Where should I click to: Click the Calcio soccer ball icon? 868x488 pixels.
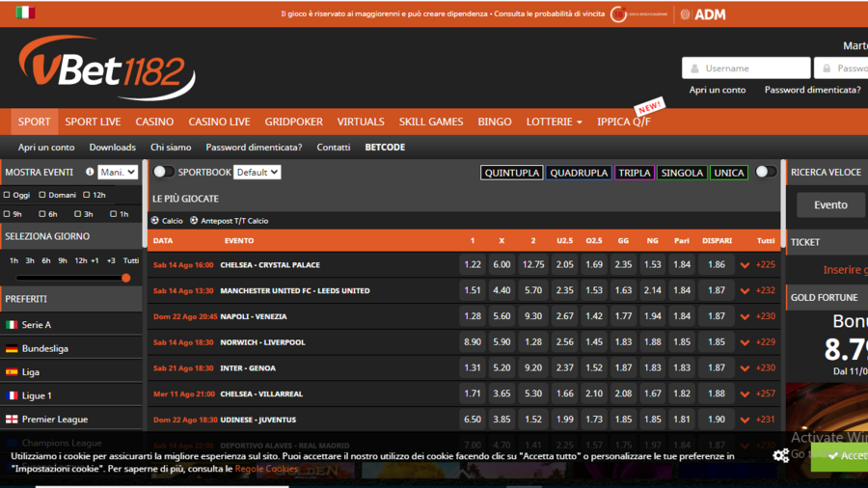tap(155, 220)
